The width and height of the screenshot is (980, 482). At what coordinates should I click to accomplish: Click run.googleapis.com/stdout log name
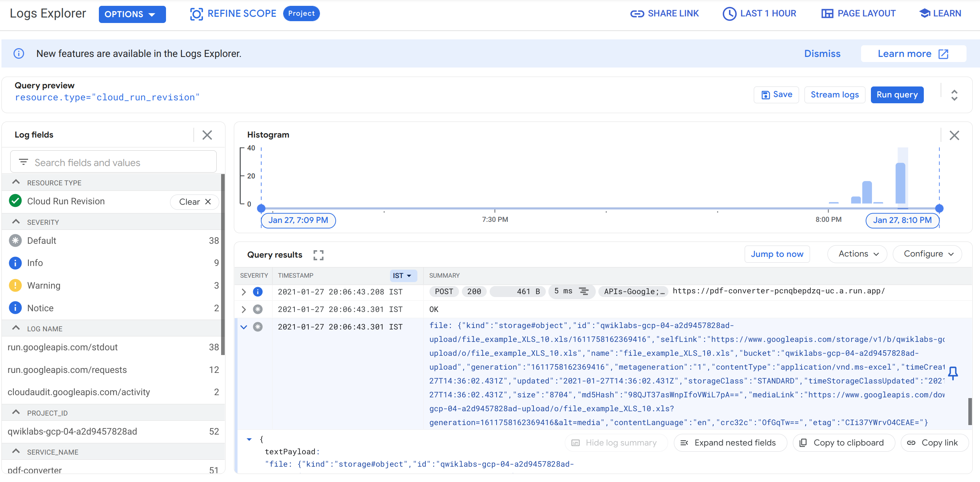[62, 348]
